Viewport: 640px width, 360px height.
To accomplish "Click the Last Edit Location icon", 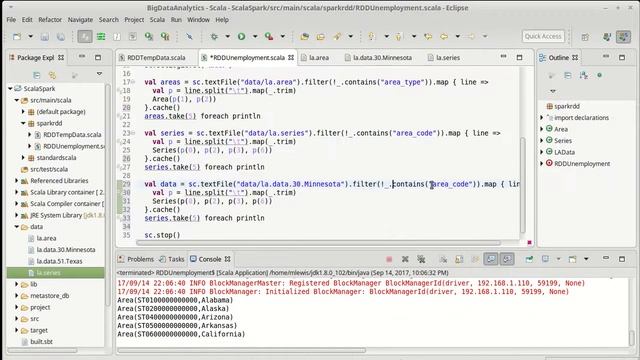I will pos(428,36).
